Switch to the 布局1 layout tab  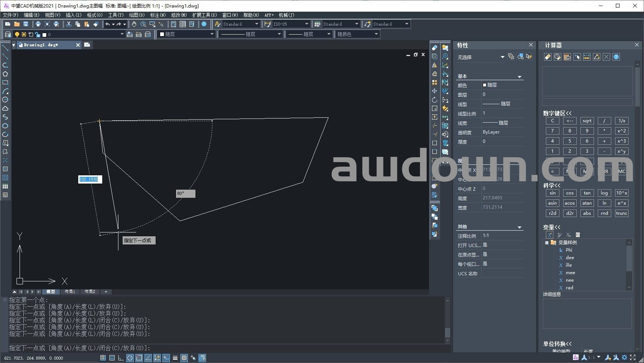pos(70,292)
